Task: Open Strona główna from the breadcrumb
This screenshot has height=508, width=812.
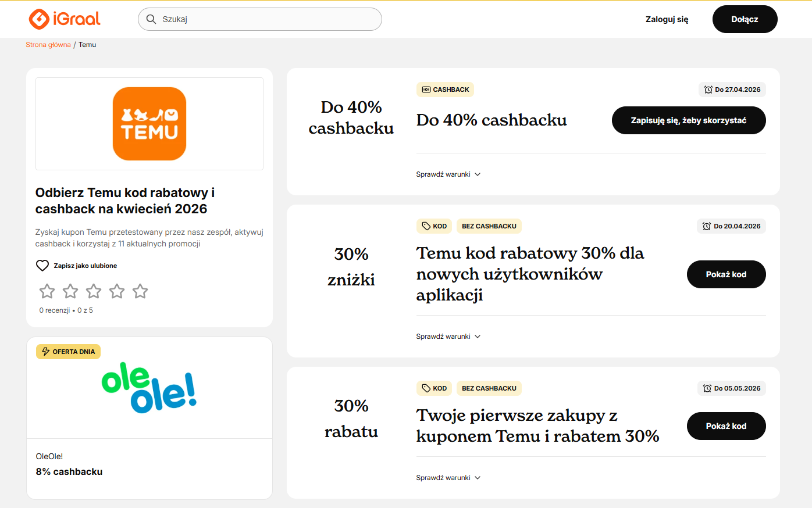Action: (48, 44)
